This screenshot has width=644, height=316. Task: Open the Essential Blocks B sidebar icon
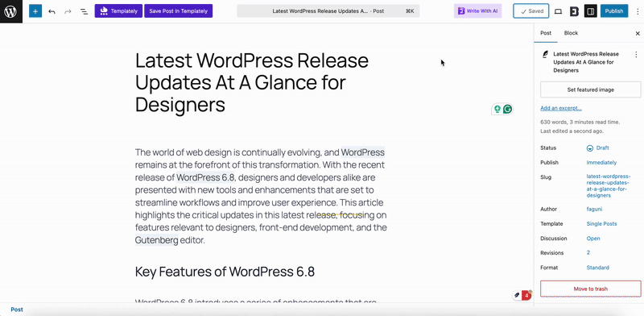(x=574, y=11)
